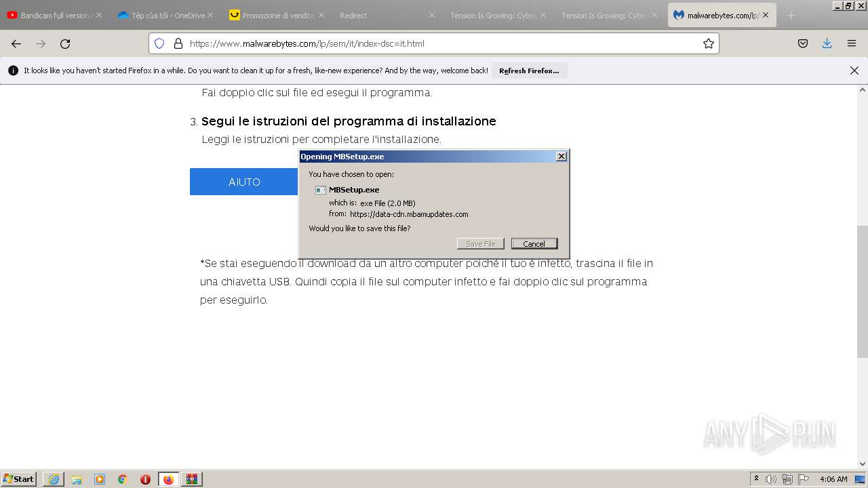The image size is (868, 488).
Task: Click Save File in the dialog
Action: 480,243
